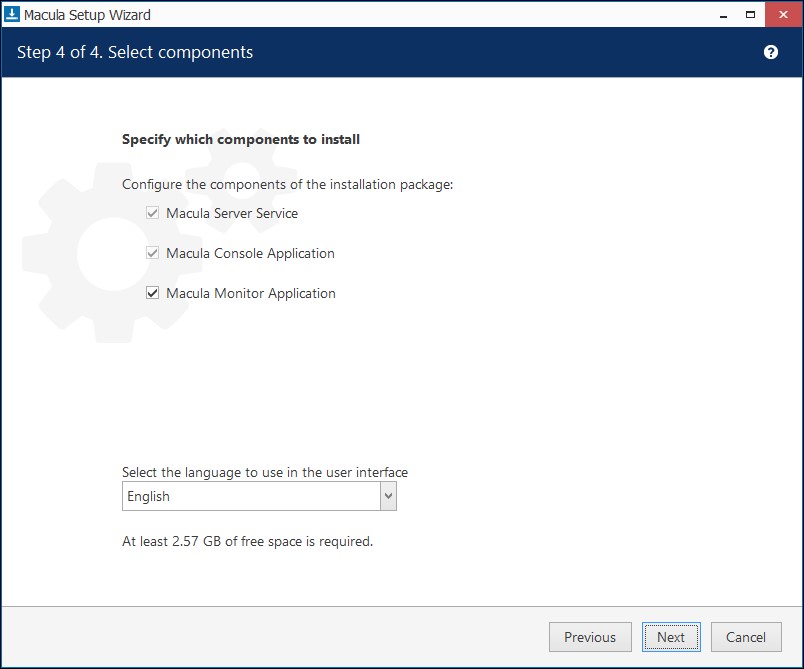
Task: Click the Macula Monitor Application label
Action: [x=251, y=293]
